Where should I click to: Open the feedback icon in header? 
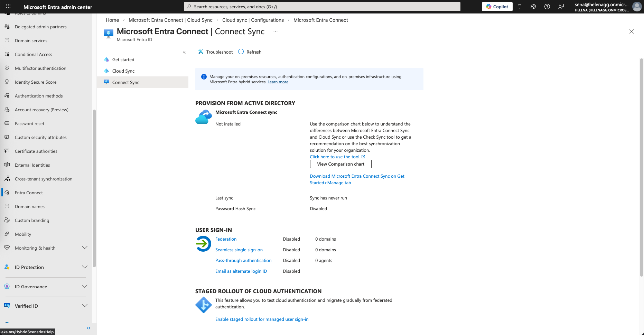click(561, 7)
